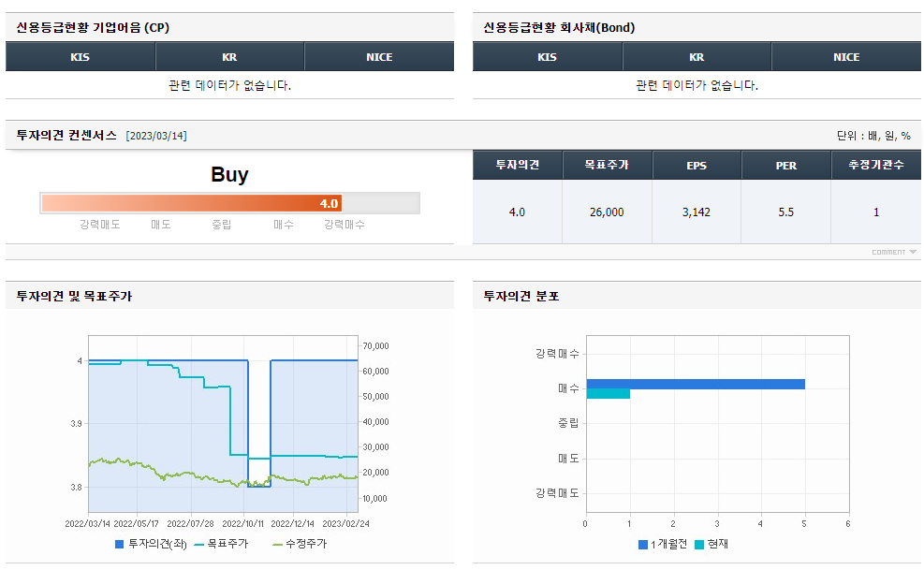Click the 투자의견 column header
The height and width of the screenshot is (570, 924).
(x=518, y=165)
